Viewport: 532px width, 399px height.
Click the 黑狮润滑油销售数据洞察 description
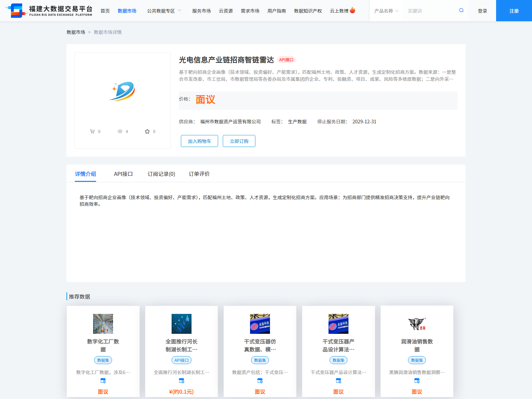pyautogui.click(x=417, y=372)
